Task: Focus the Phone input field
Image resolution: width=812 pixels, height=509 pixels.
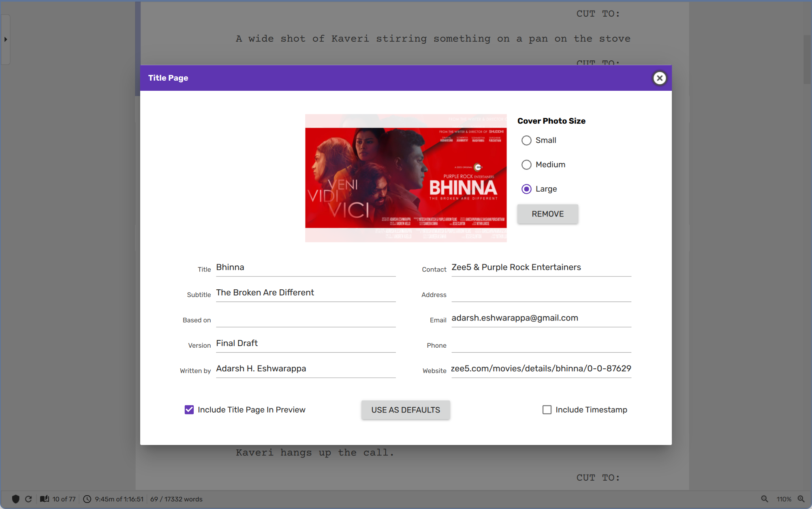Action: 541,344
